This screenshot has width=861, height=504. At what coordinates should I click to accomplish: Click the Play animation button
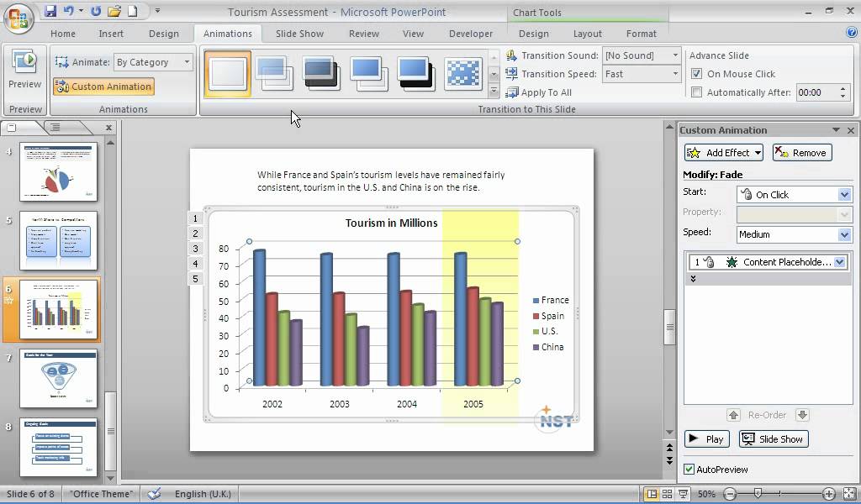tap(706, 438)
